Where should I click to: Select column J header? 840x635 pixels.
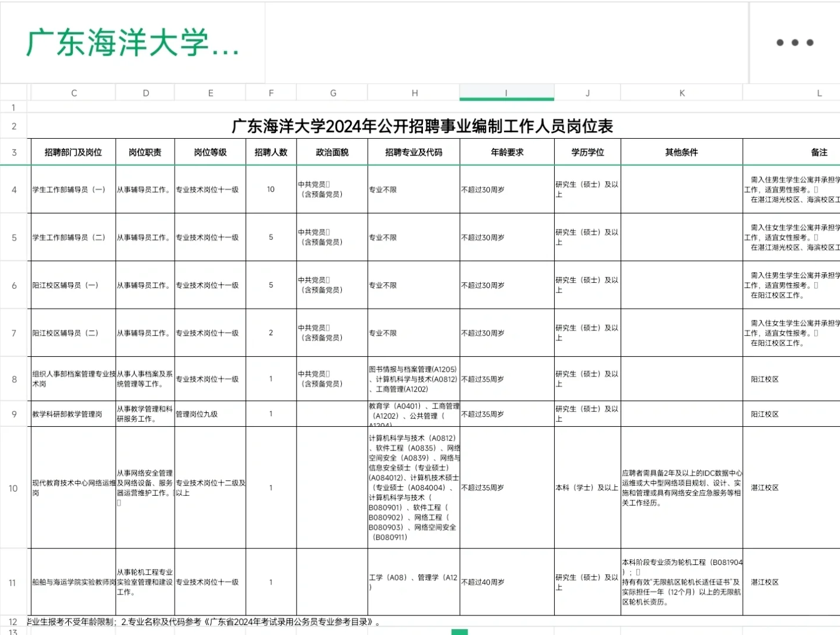pyautogui.click(x=587, y=93)
